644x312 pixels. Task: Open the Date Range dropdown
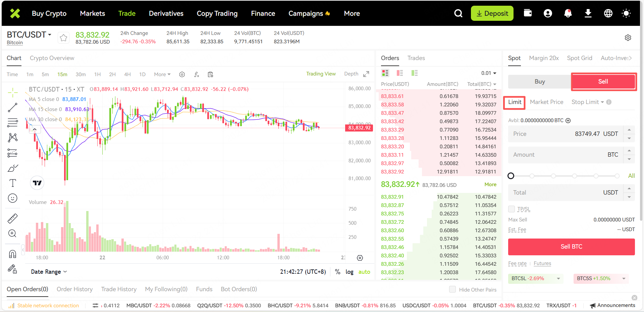49,272
